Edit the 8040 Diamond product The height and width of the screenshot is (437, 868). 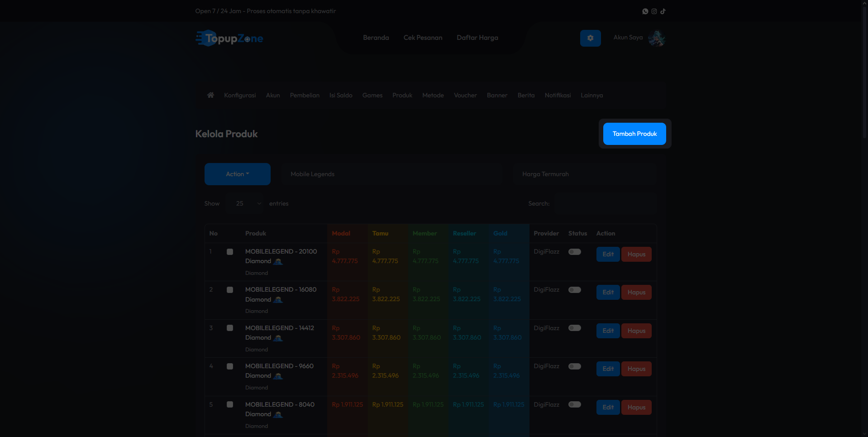(608, 407)
